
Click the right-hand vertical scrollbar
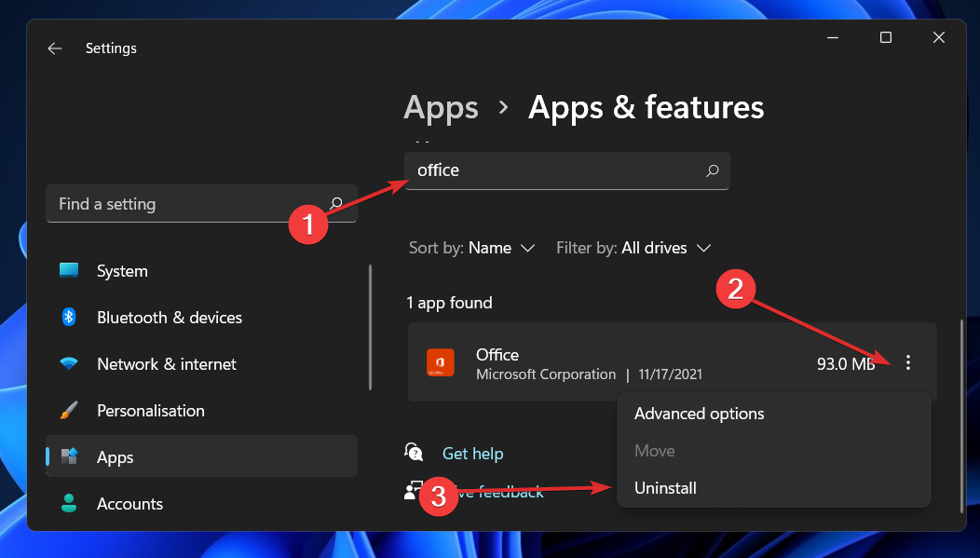(962, 415)
